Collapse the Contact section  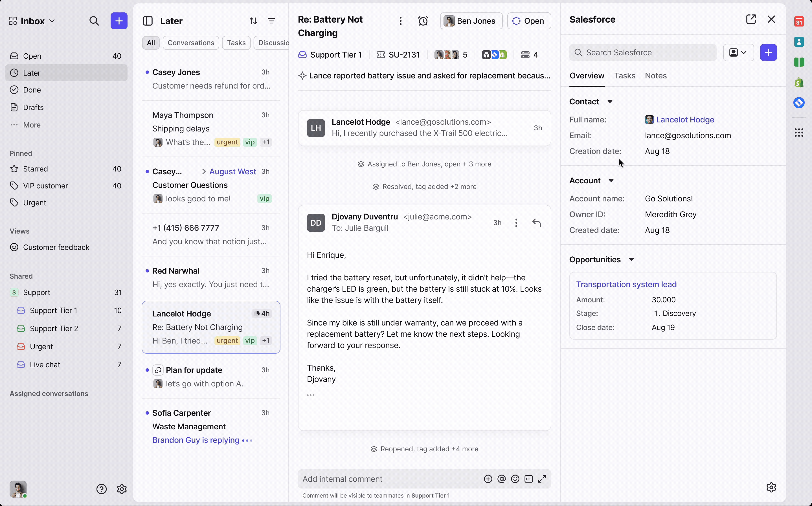(x=610, y=102)
